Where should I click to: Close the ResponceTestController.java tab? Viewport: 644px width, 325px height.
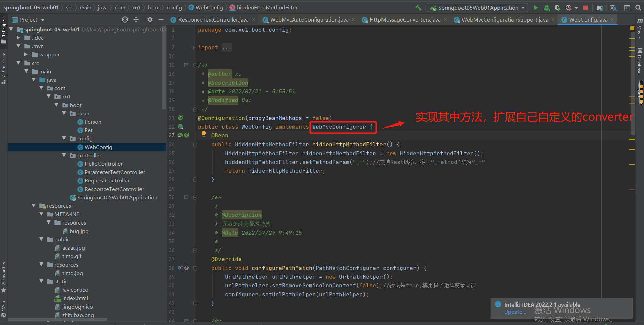tap(254, 19)
